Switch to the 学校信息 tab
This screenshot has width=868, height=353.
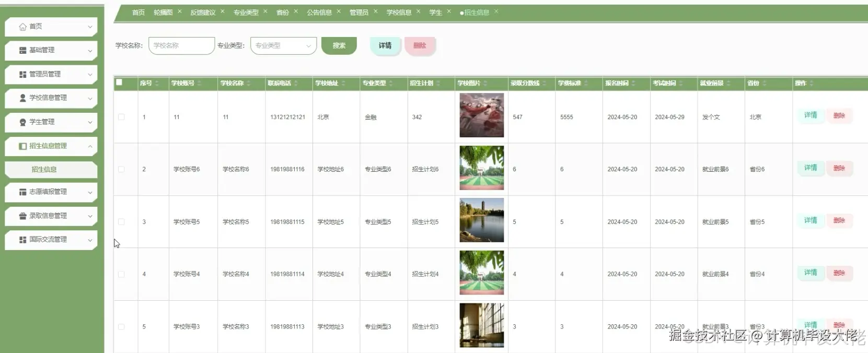click(399, 13)
